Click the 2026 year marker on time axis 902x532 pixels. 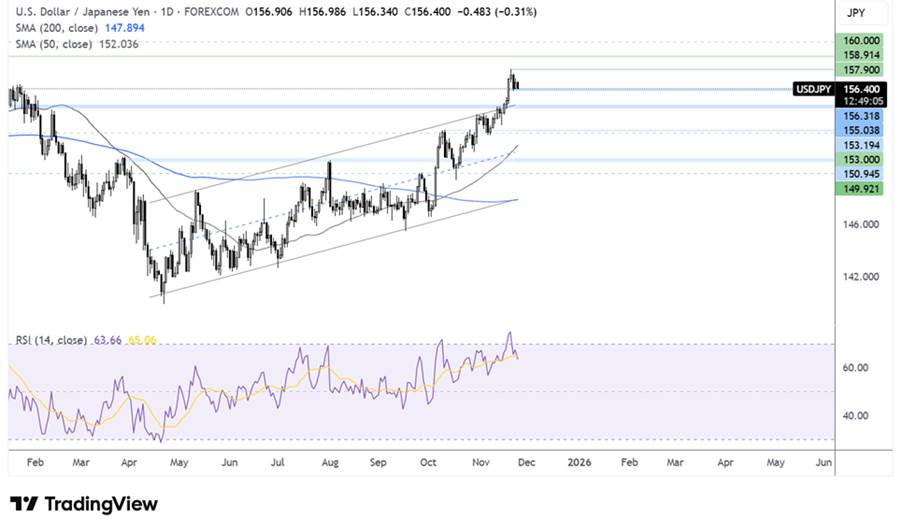pyautogui.click(x=579, y=463)
